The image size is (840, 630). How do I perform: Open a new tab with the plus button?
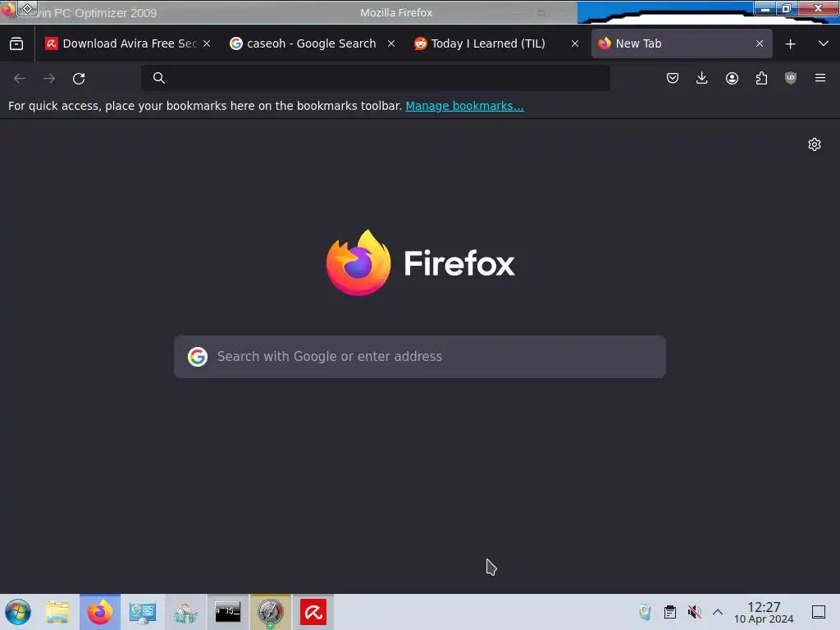pyautogui.click(x=790, y=44)
